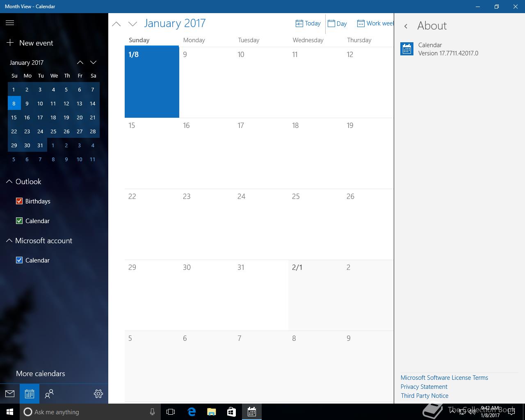525x420 pixels.
Task: Collapse the Outlook calendar group
Action: tap(9, 181)
